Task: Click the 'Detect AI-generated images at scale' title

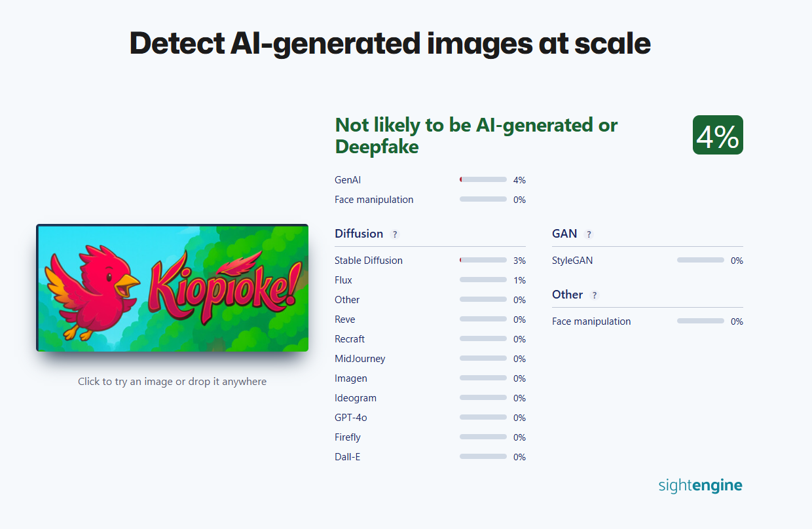Action: click(x=390, y=43)
